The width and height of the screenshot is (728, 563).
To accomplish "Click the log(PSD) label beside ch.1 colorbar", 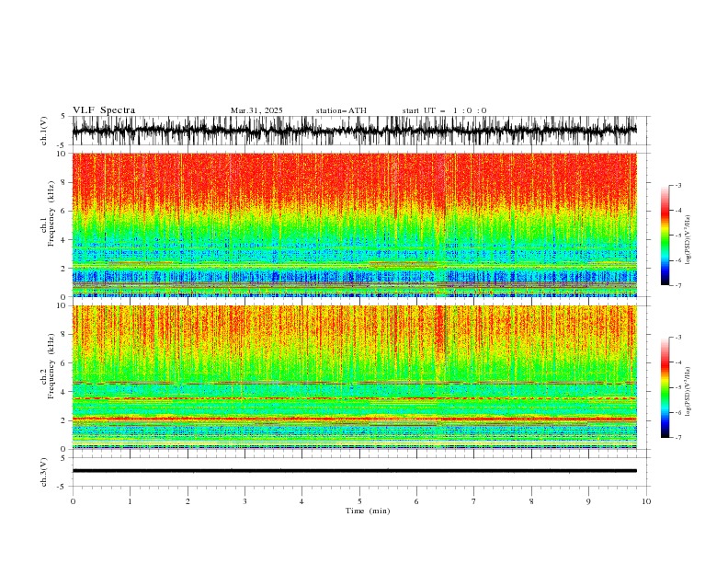I will tap(688, 240).
